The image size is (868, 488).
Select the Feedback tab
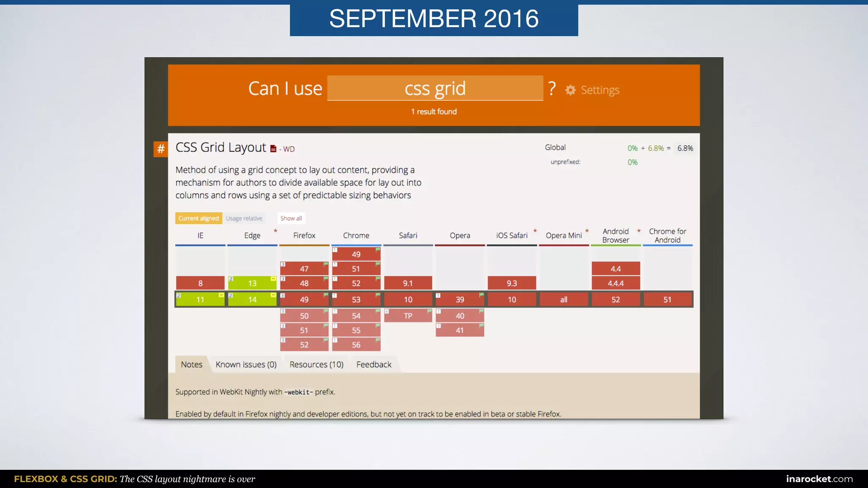pyautogui.click(x=374, y=364)
